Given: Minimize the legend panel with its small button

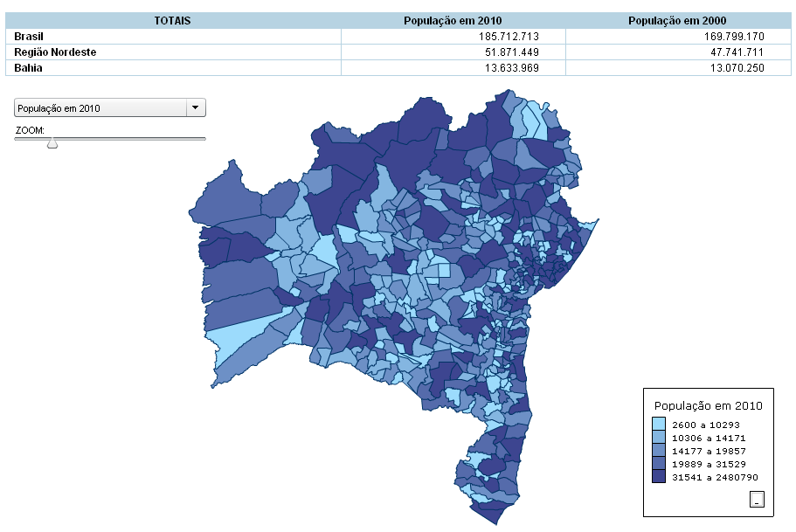Looking at the screenshot, I should pos(757,499).
